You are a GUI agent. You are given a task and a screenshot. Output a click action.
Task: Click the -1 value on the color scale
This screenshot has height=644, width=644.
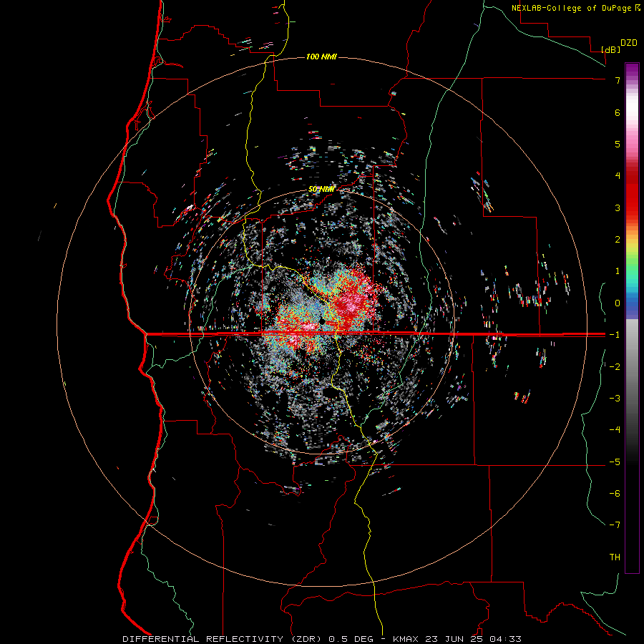[615, 335]
